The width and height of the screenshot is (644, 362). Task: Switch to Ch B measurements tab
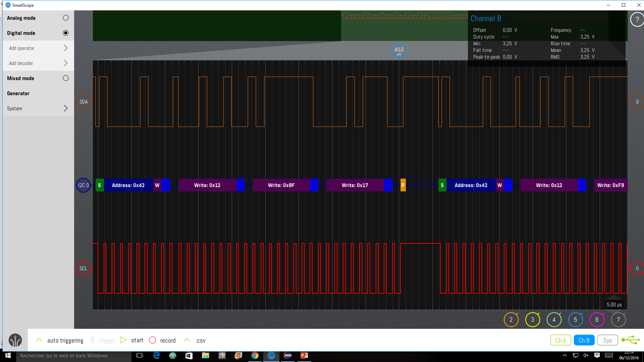coord(584,340)
